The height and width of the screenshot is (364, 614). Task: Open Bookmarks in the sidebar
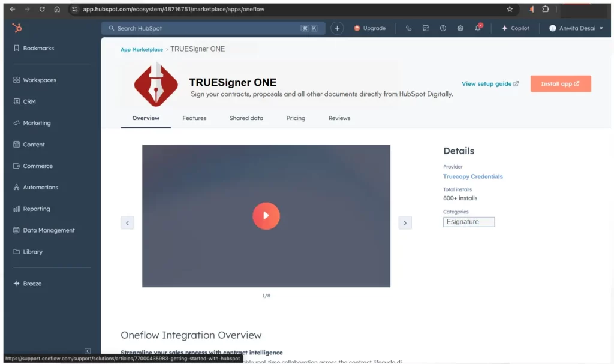[34, 48]
